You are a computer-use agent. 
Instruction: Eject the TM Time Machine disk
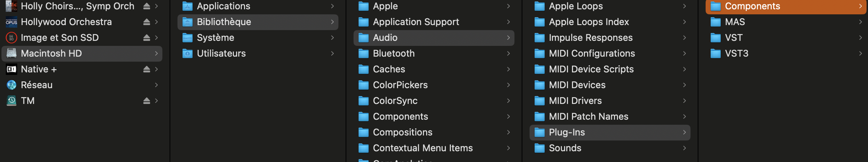(147, 101)
